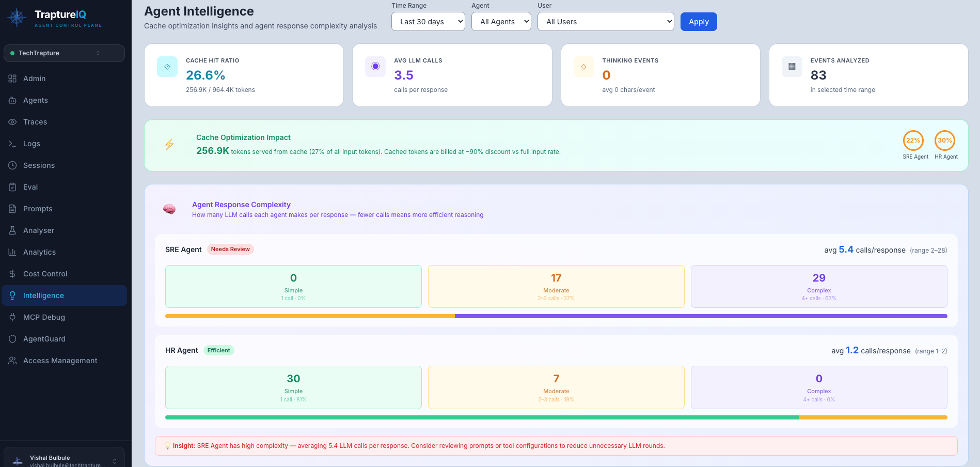Expand the TechTrapture workspace selector

point(64,53)
